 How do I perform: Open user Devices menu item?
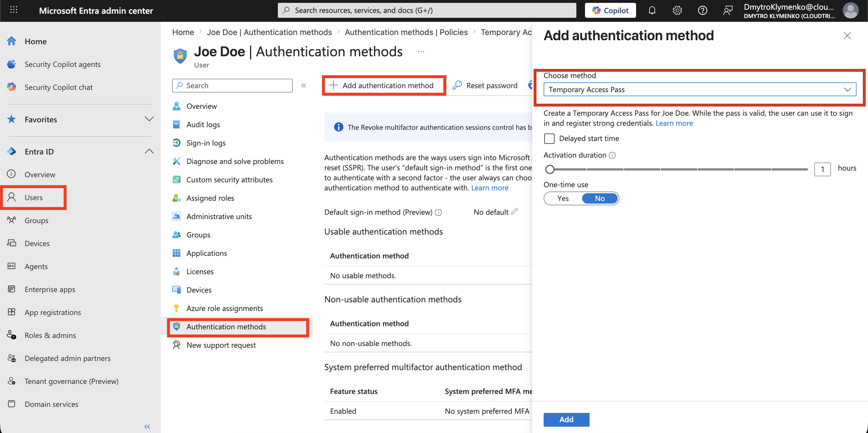(199, 289)
